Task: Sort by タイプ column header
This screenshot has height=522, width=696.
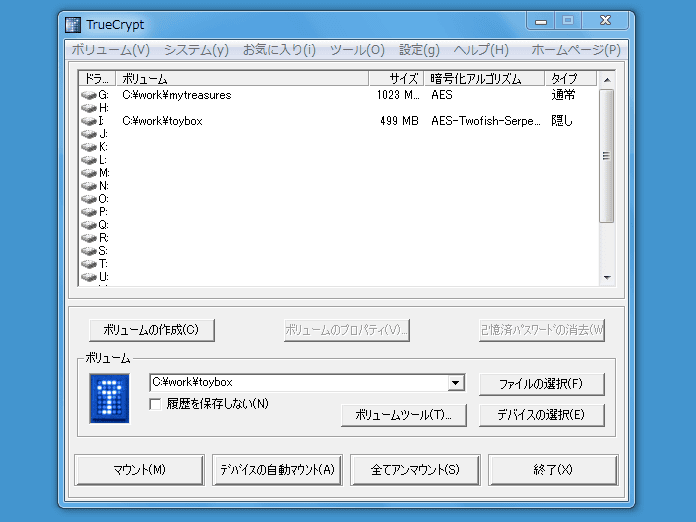Action: pos(570,79)
